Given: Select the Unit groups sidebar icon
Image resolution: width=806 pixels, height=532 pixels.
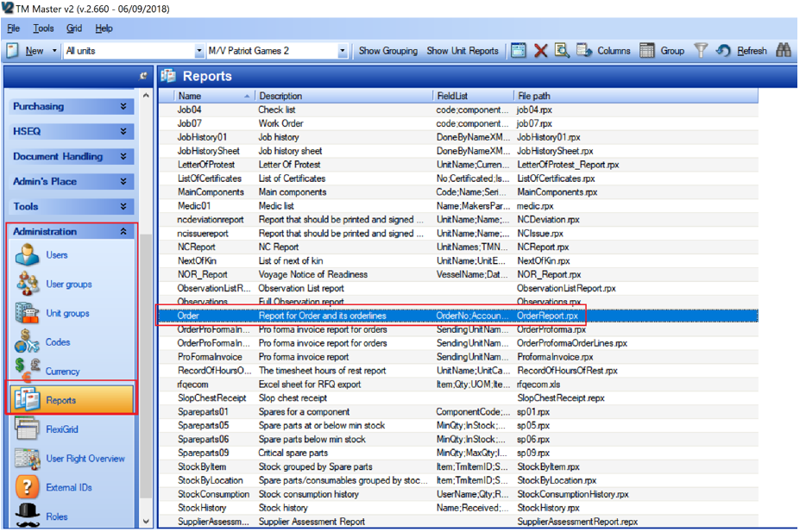Looking at the screenshot, I should (x=28, y=314).
